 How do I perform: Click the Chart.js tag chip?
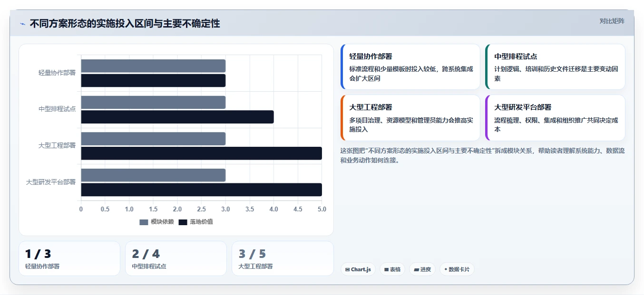point(358,269)
